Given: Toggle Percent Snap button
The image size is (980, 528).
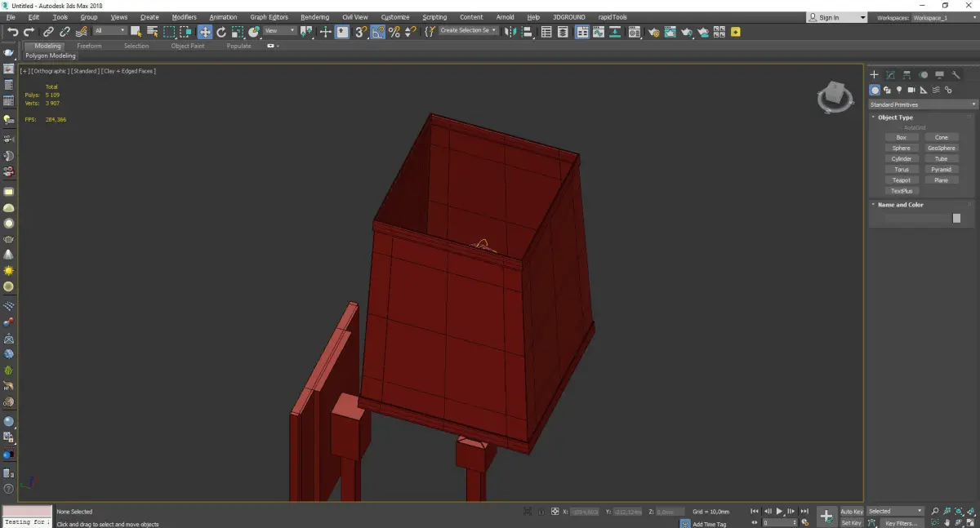Looking at the screenshot, I should tap(394, 32).
